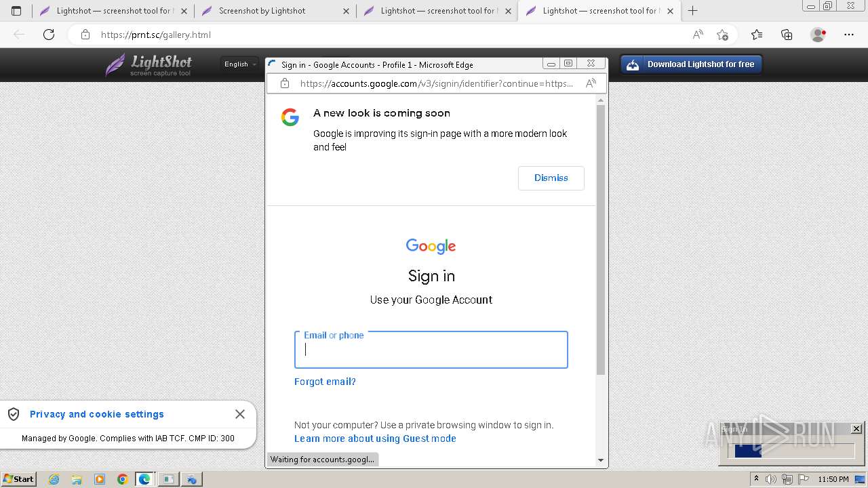Screen dimensions: 868x488
Task: Close the Screenshot by Lightshot tab
Action: click(x=346, y=11)
